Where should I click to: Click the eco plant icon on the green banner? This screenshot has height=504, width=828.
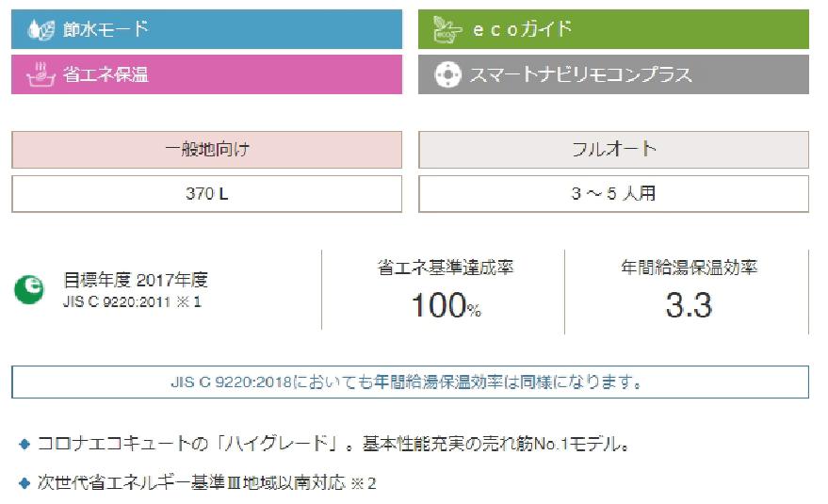pyautogui.click(x=446, y=29)
